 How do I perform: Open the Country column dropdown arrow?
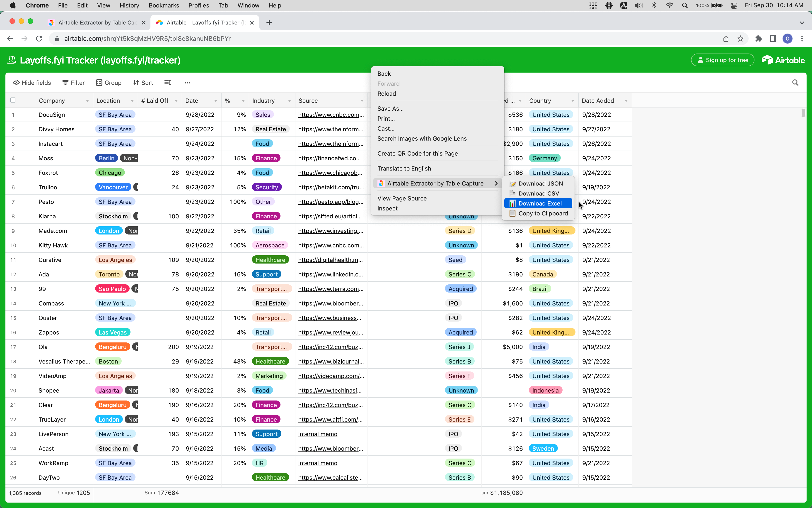point(573,101)
